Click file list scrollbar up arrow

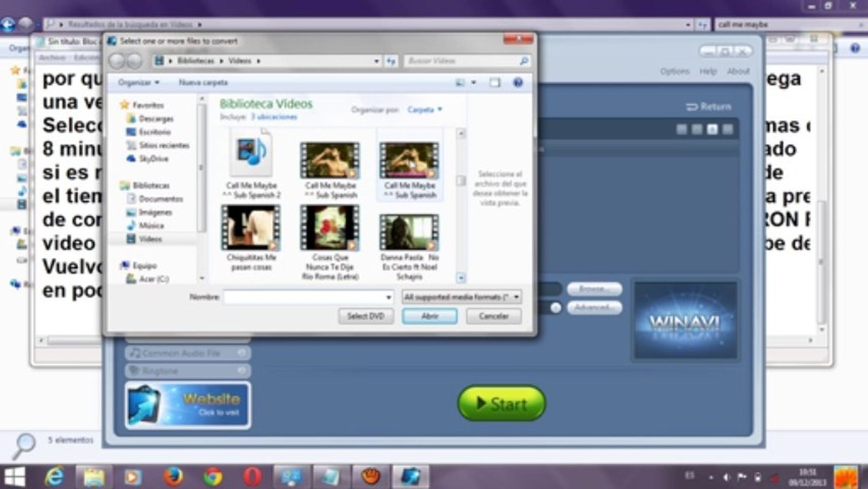point(461,134)
